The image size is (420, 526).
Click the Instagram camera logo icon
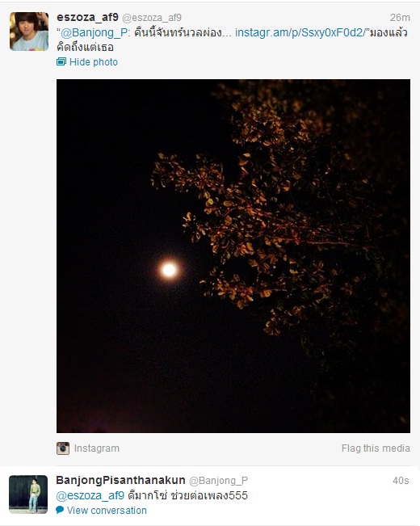pyautogui.click(x=63, y=448)
